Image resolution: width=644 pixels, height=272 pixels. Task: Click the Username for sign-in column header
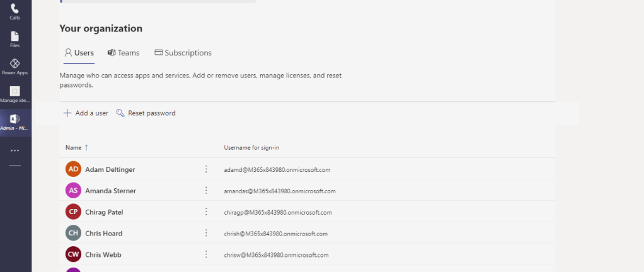click(251, 147)
